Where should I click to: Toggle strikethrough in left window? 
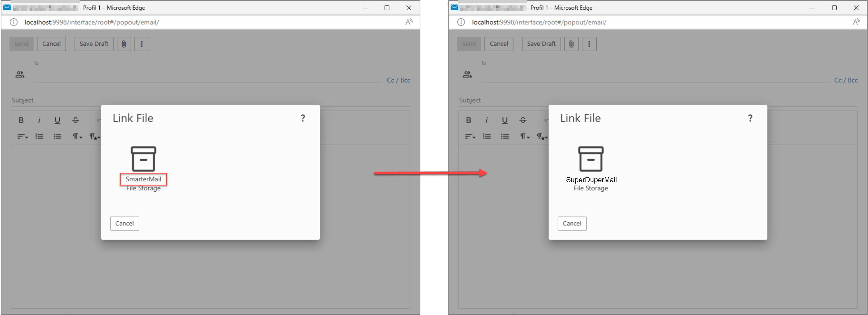(x=76, y=120)
